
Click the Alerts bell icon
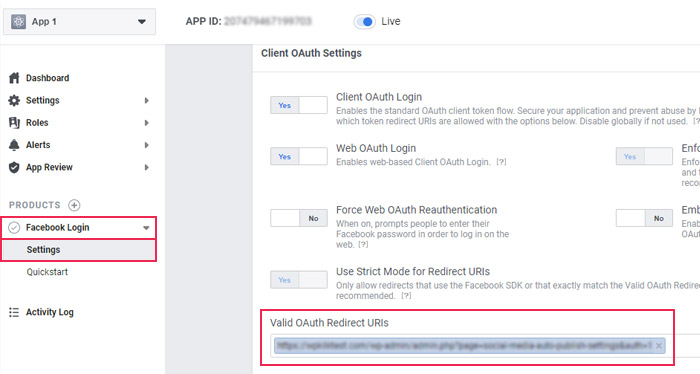pyautogui.click(x=14, y=145)
